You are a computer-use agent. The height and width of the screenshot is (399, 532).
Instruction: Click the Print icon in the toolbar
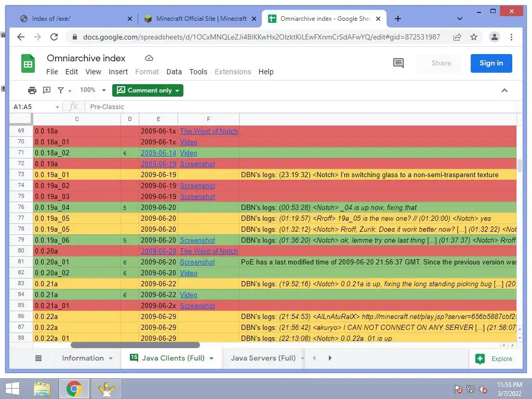(32, 90)
